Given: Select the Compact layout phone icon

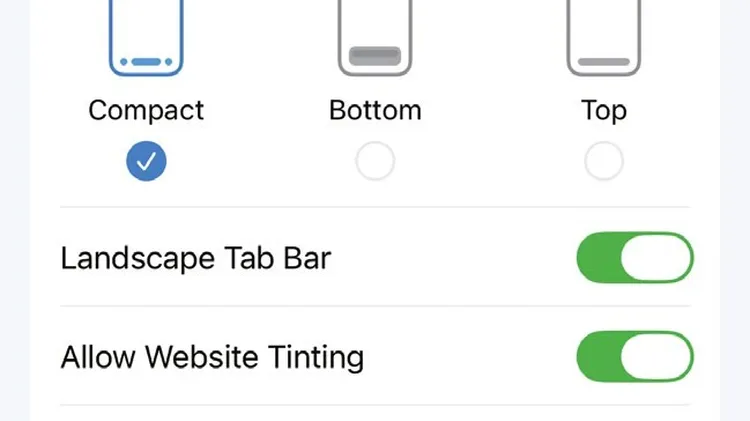Looking at the screenshot, I should pyautogui.click(x=146, y=38).
